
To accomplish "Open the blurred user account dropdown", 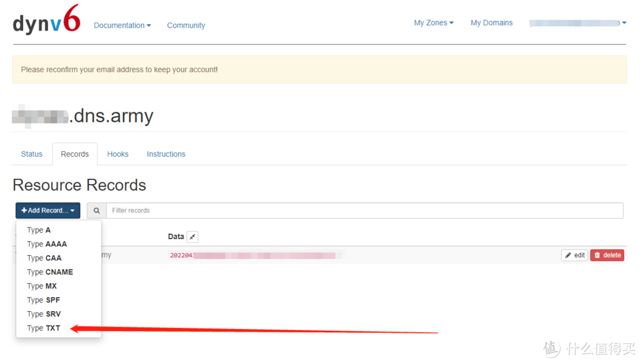I will 577,23.
